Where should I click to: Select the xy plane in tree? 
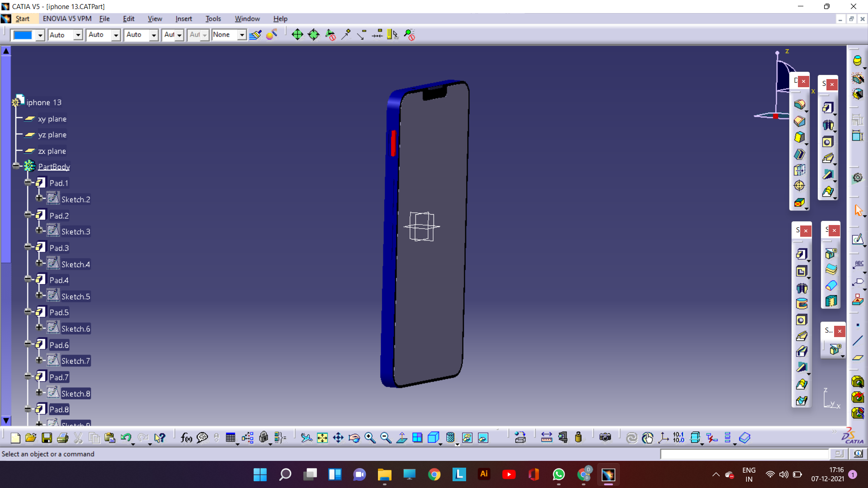[52, 119]
